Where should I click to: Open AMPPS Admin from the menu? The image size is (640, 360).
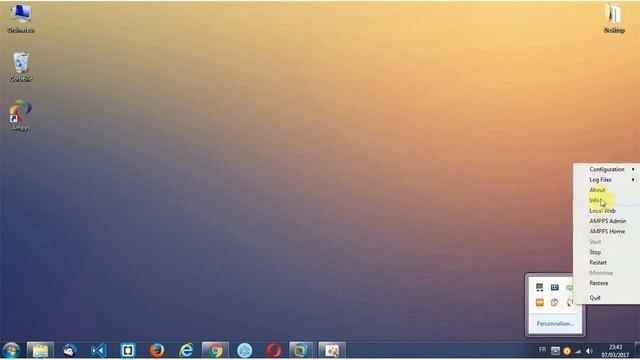[x=607, y=221]
